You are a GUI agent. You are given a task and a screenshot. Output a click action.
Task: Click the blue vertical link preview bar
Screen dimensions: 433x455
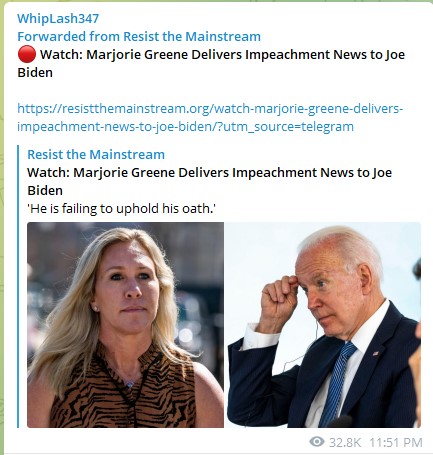click(18, 286)
